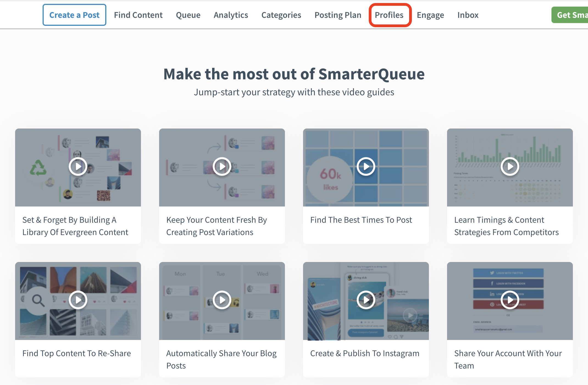Click the green Get Smarter button
Screen dimensions: 588x385
[570, 15]
